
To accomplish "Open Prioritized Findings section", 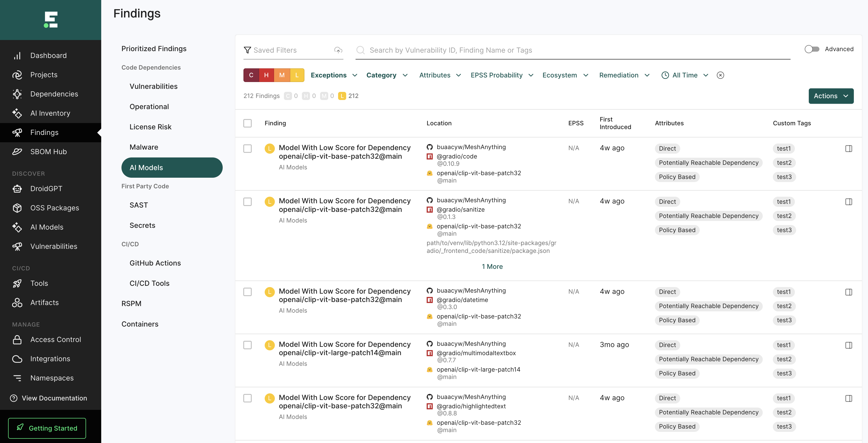I will pyautogui.click(x=154, y=49).
